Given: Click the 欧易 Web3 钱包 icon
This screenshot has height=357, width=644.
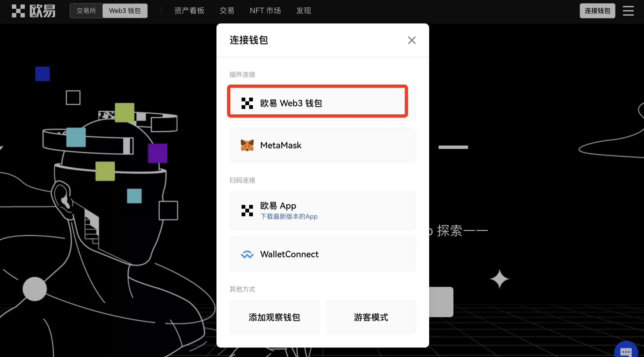Looking at the screenshot, I should point(247,102).
